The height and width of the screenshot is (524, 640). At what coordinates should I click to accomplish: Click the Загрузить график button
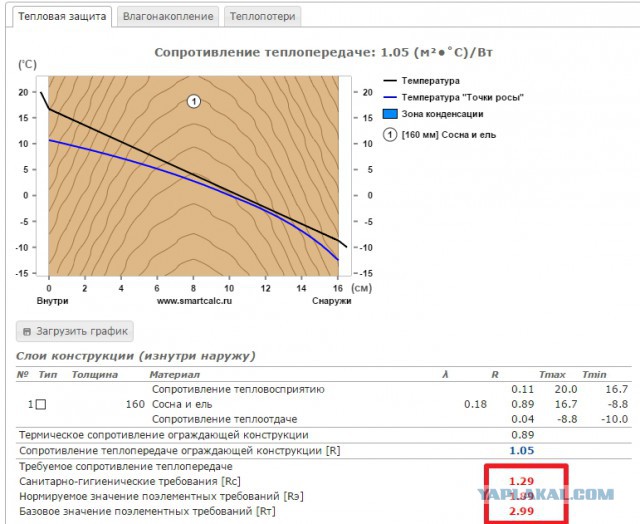pyautogui.click(x=75, y=331)
